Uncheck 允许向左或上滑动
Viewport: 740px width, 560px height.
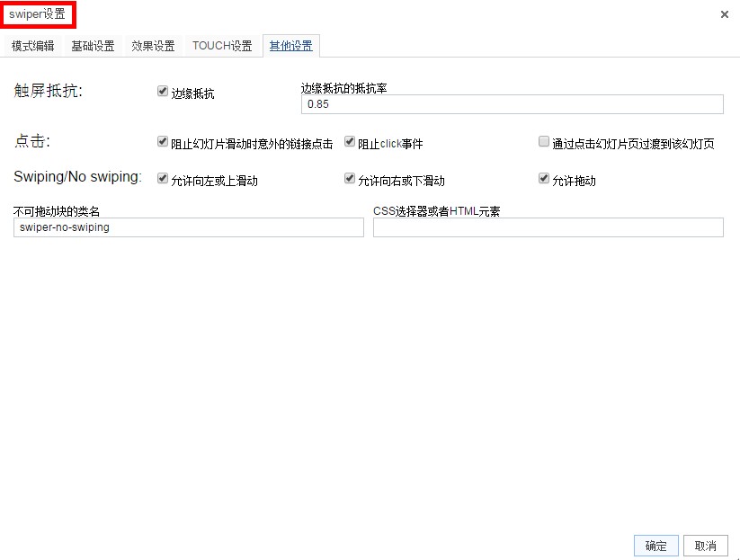click(x=163, y=178)
